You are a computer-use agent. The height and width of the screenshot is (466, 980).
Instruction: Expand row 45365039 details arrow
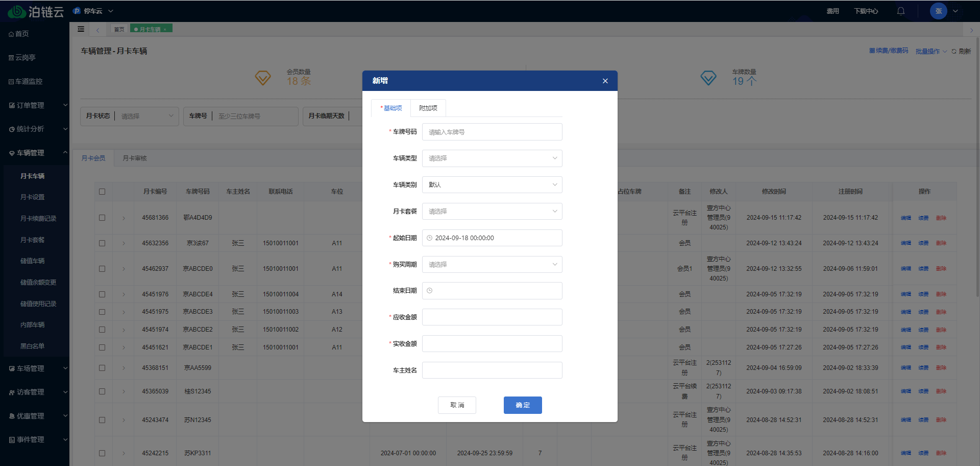(124, 391)
